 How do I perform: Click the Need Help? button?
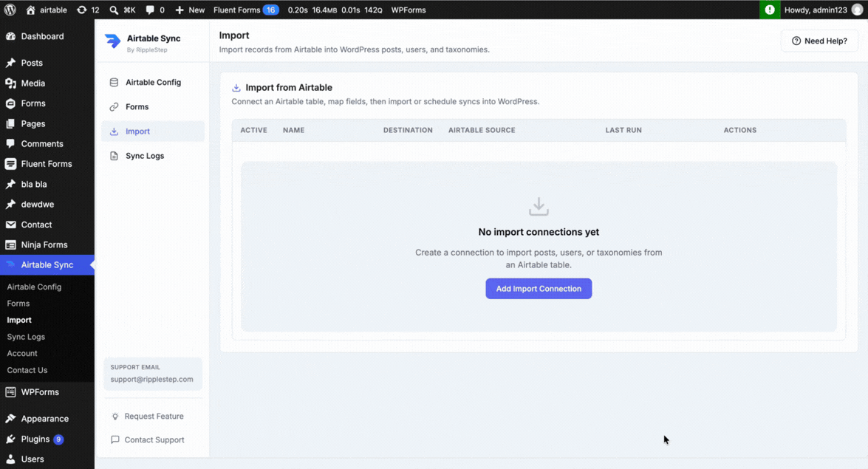point(819,41)
